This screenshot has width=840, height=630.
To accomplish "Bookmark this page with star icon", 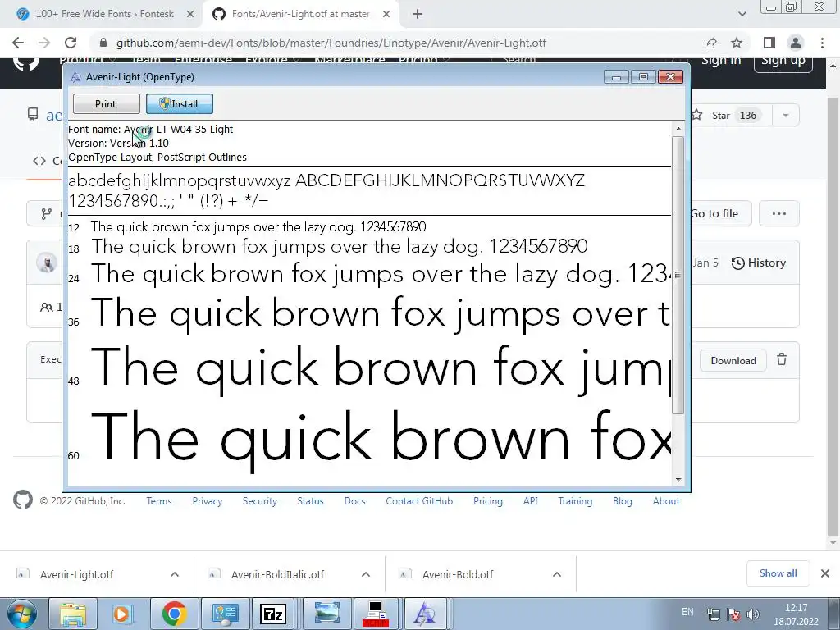I will pos(737,43).
